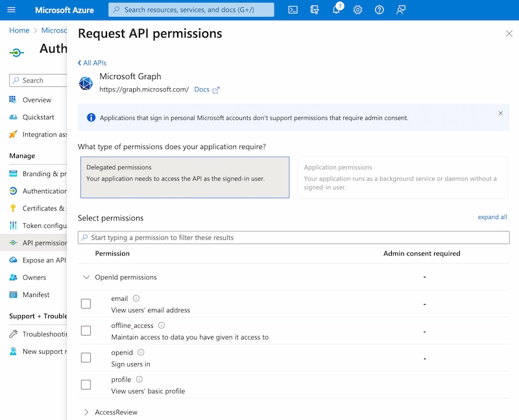This screenshot has width=519, height=420.
Task: Go back to All APIs
Action: coord(92,63)
